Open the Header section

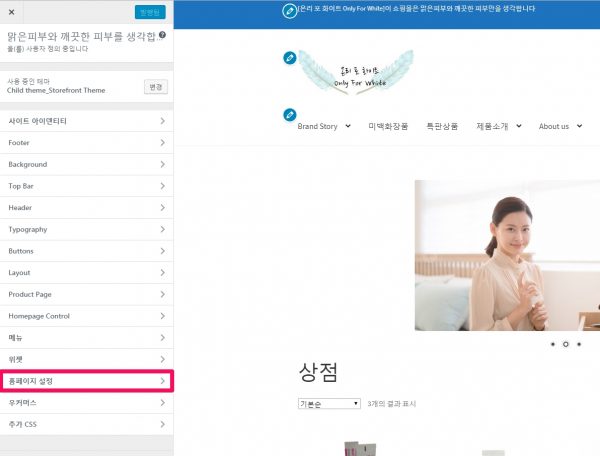[86, 208]
